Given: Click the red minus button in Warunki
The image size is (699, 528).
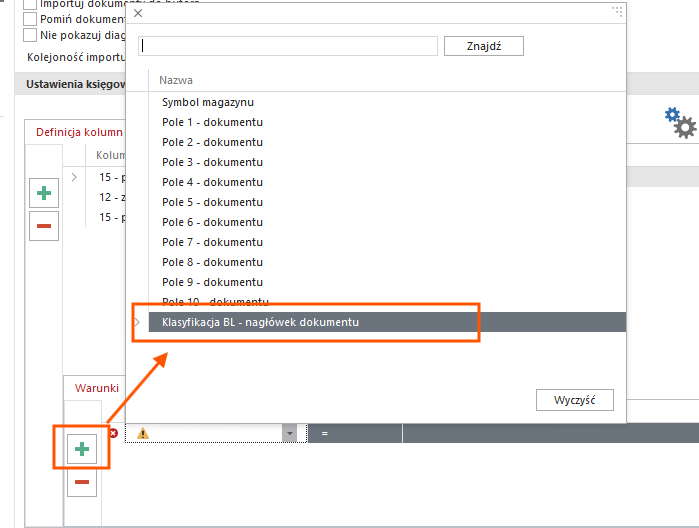Looking at the screenshot, I should pyautogui.click(x=82, y=482).
